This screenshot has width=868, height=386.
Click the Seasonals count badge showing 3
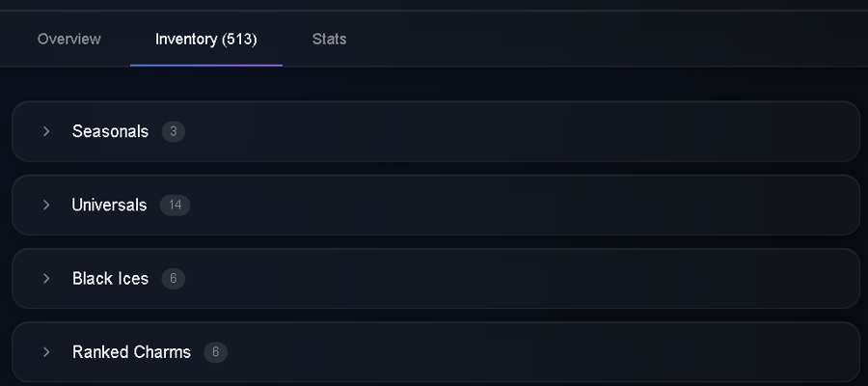(x=174, y=132)
